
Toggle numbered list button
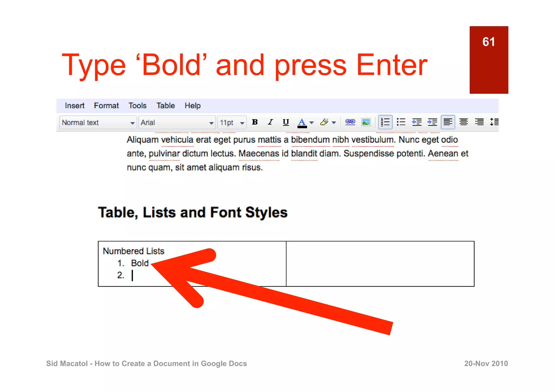click(x=385, y=122)
